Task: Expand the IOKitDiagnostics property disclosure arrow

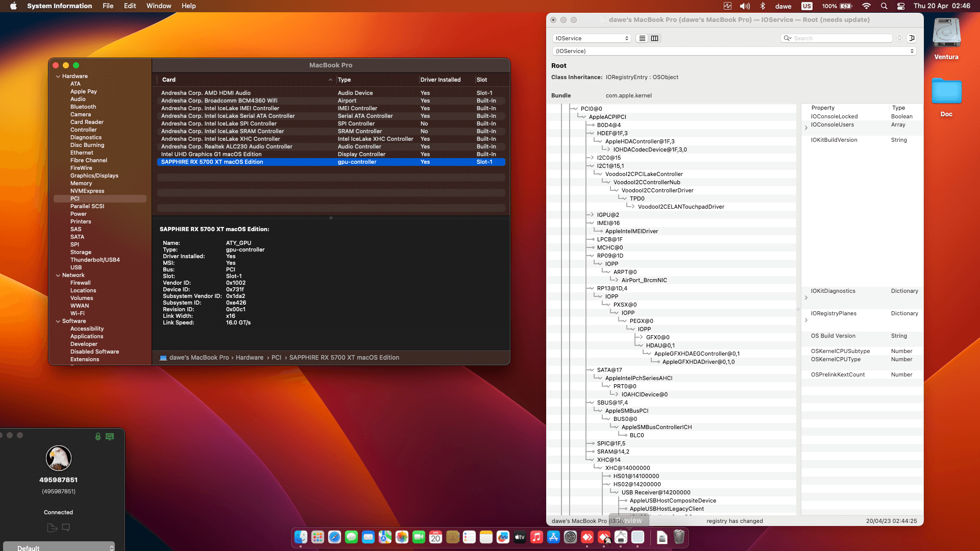Action: (x=806, y=298)
